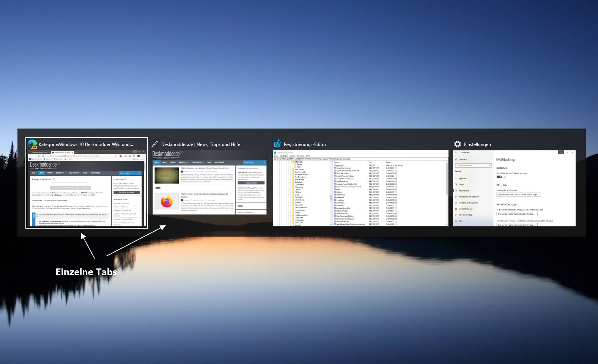
Task: Select the Advanced folder in registry tree
Action: (x=298, y=162)
